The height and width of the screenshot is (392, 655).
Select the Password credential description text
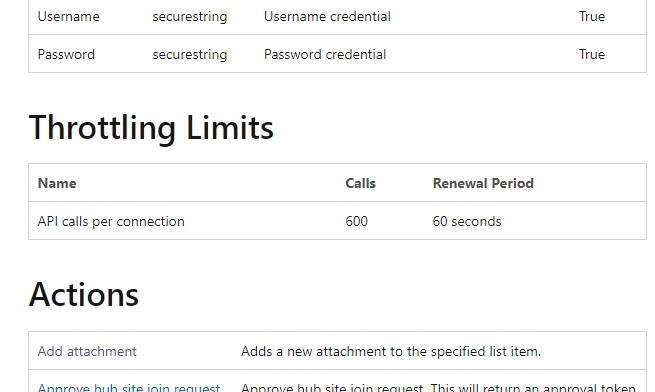(325, 54)
